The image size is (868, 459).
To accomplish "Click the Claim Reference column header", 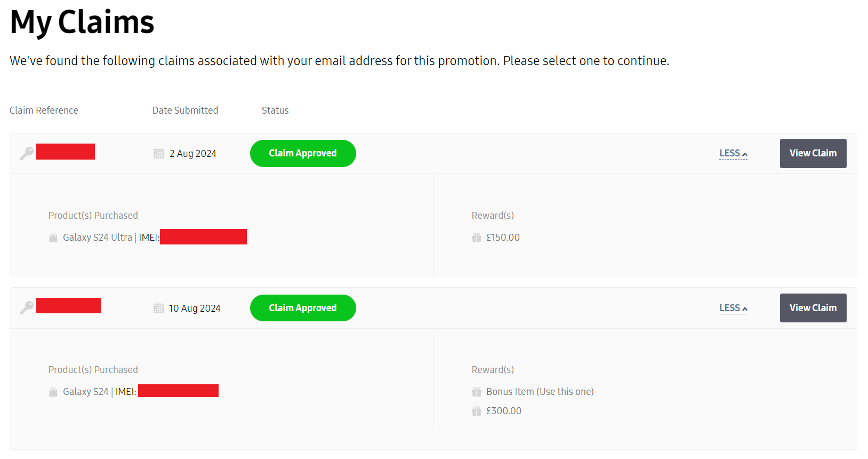I will point(44,110).
